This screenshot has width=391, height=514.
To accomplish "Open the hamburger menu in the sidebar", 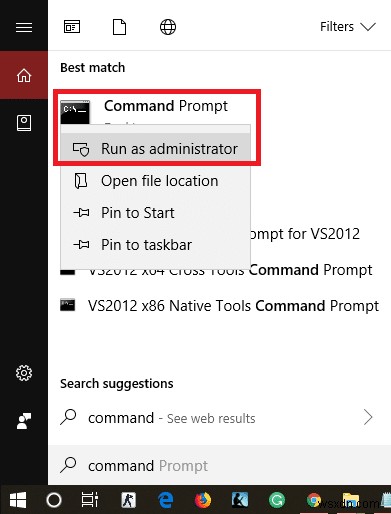I will [x=24, y=27].
